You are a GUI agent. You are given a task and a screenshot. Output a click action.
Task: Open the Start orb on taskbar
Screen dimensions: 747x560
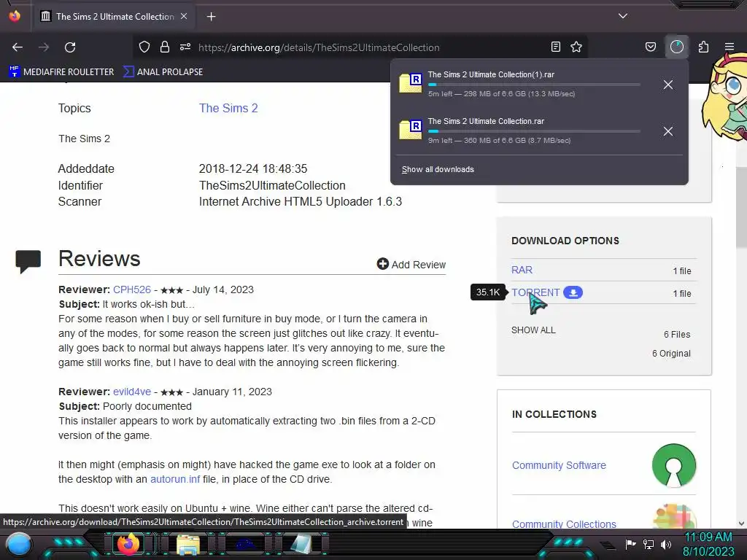pos(19,545)
